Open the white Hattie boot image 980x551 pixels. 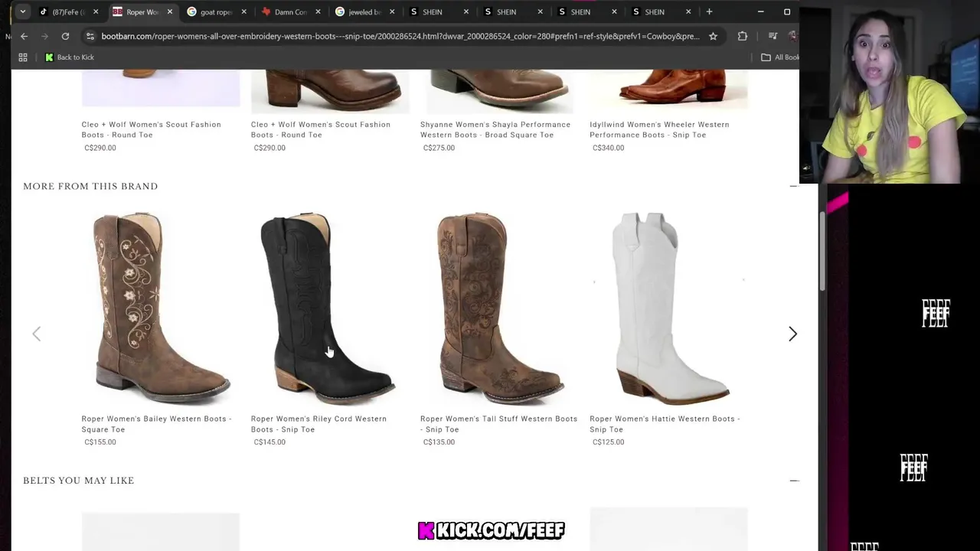click(668, 308)
